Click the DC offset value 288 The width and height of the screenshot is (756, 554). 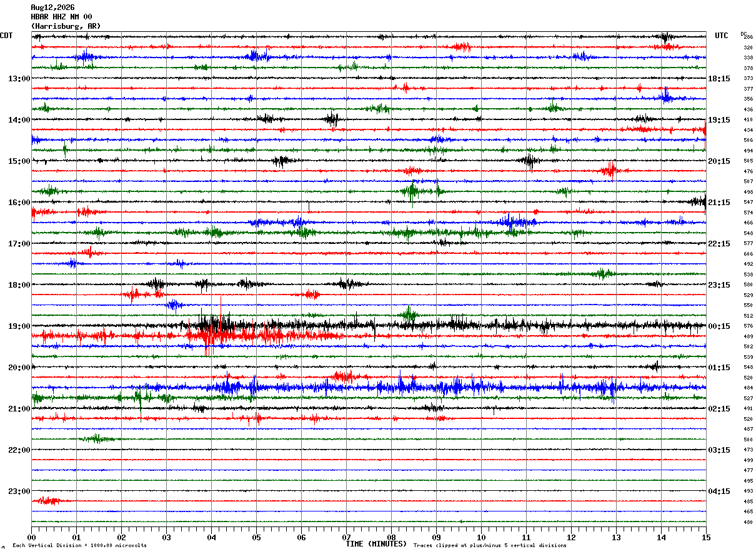tap(748, 37)
